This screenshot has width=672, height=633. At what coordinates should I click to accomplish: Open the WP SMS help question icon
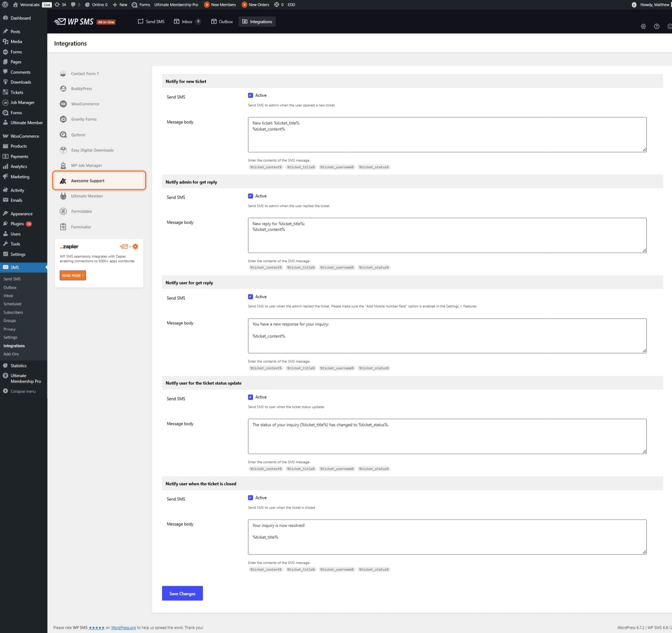click(x=657, y=26)
